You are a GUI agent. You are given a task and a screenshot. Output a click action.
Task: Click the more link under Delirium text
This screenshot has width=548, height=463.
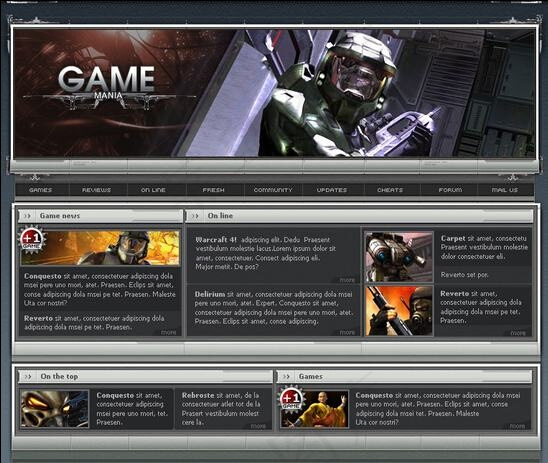click(x=347, y=332)
